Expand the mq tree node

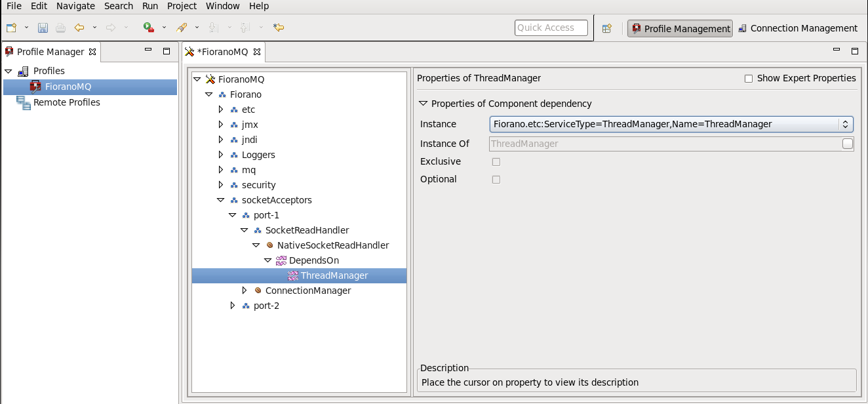click(x=221, y=170)
